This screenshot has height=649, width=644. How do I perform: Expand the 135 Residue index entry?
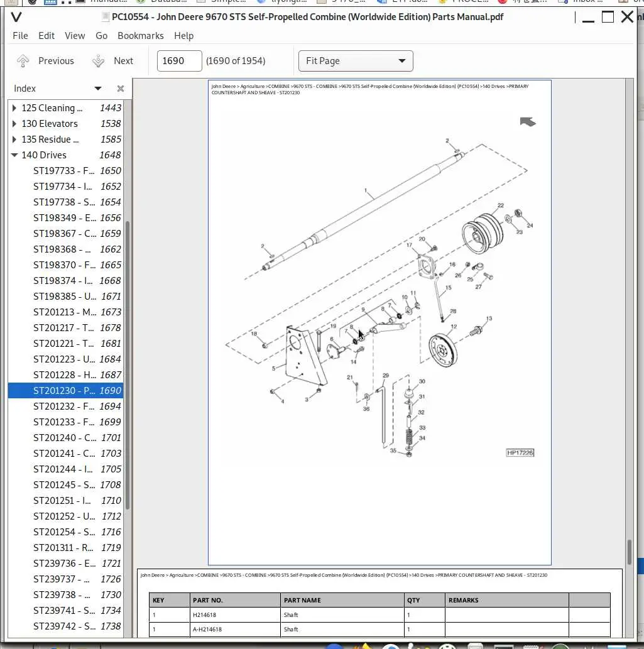[14, 139]
